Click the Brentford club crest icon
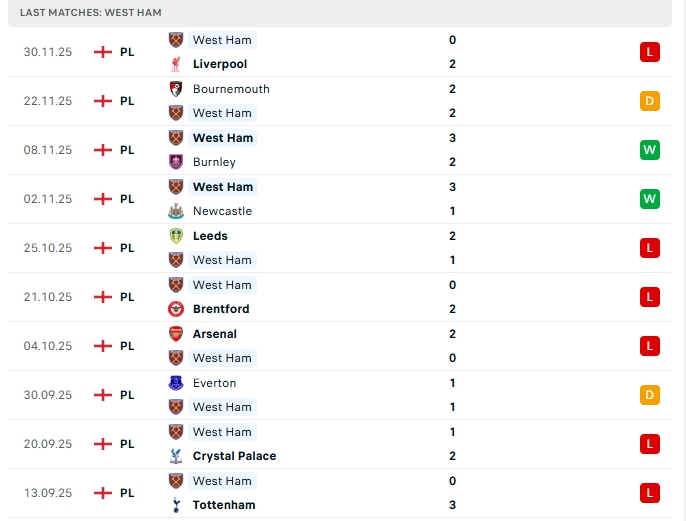The width and height of the screenshot is (686, 521). click(176, 309)
